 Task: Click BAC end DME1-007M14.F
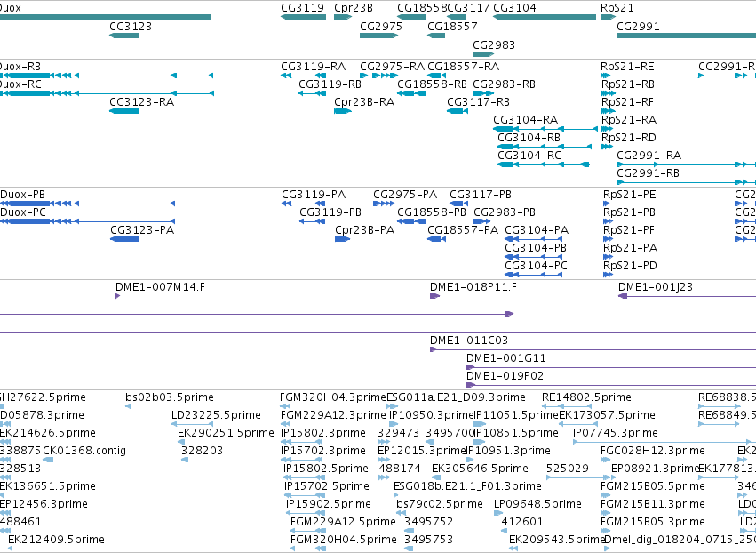click(x=160, y=287)
